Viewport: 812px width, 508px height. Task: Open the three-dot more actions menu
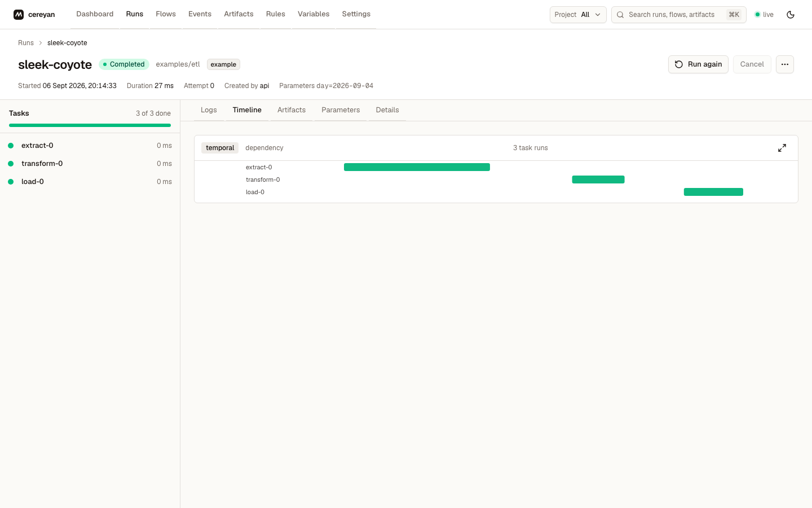(785, 64)
